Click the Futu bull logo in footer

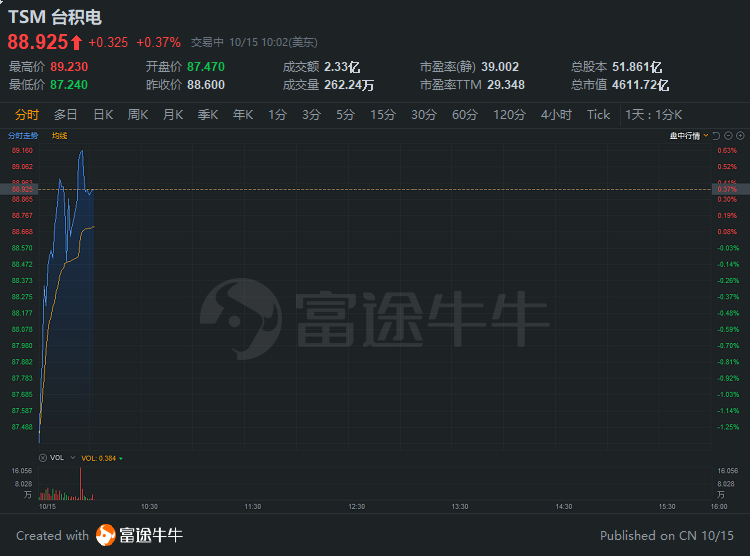(106, 535)
